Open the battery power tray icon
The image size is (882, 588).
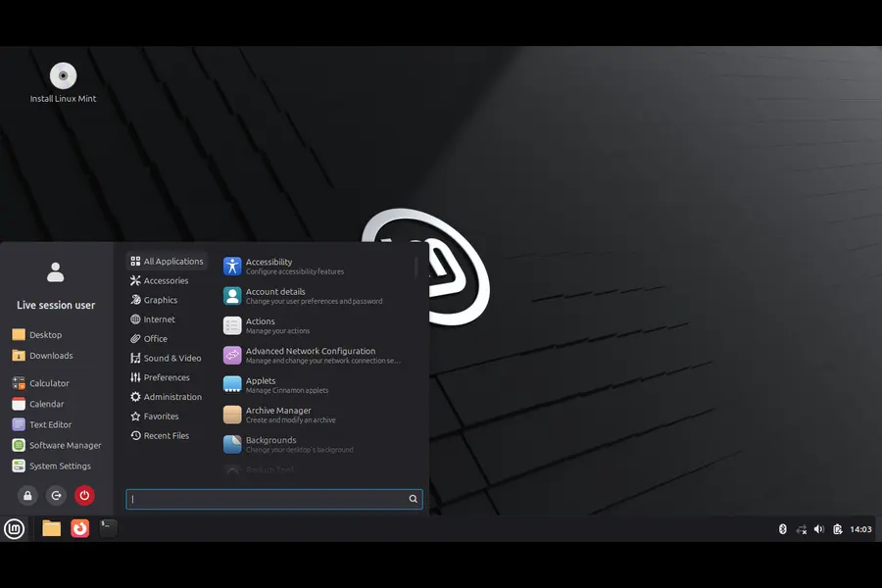(x=838, y=529)
